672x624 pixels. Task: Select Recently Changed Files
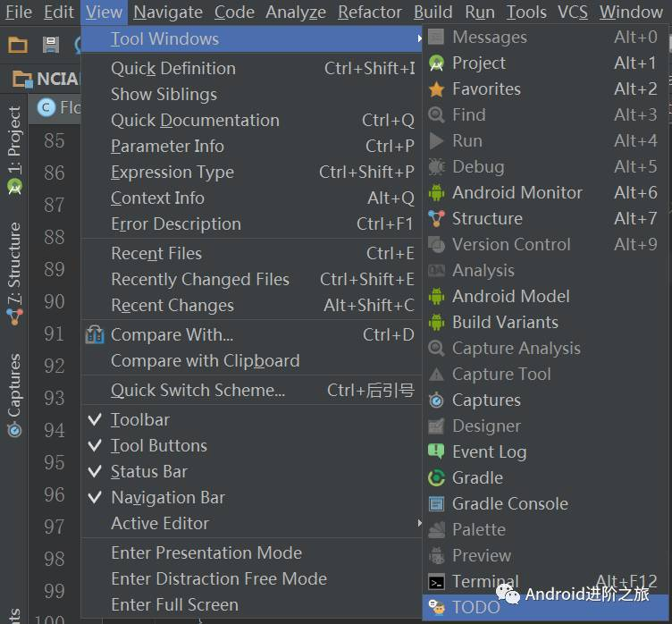pyautogui.click(x=252, y=280)
